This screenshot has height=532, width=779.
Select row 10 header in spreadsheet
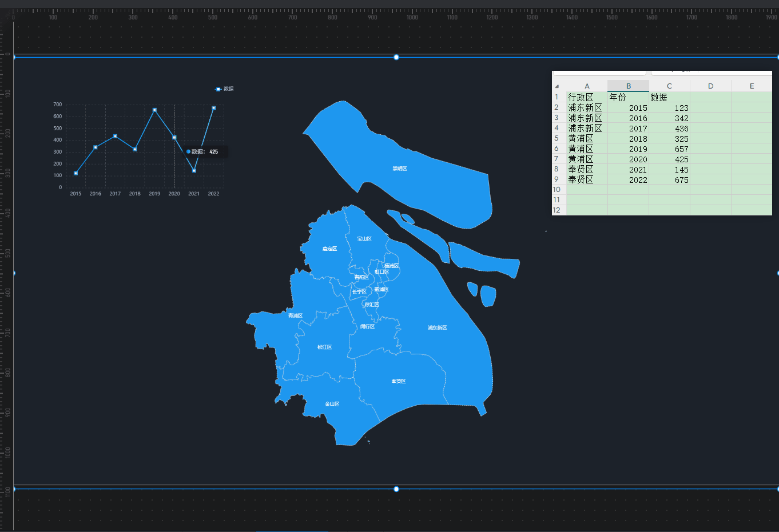pos(557,190)
